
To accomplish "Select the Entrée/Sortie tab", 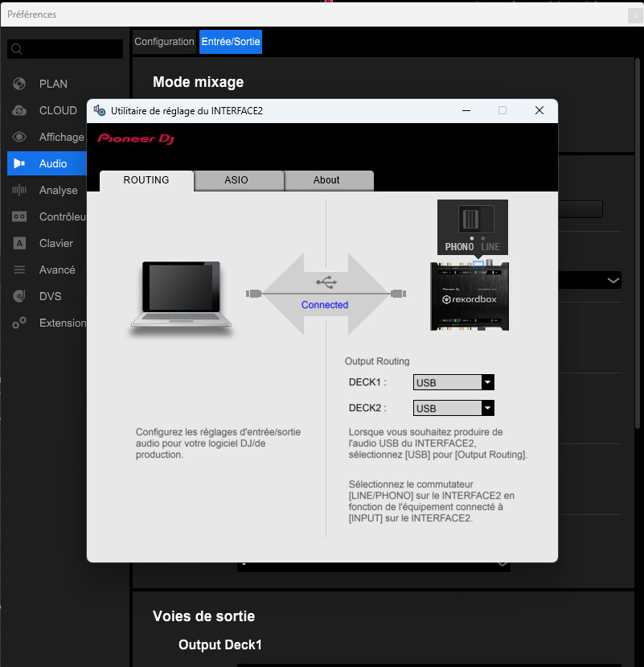I will pos(231,42).
